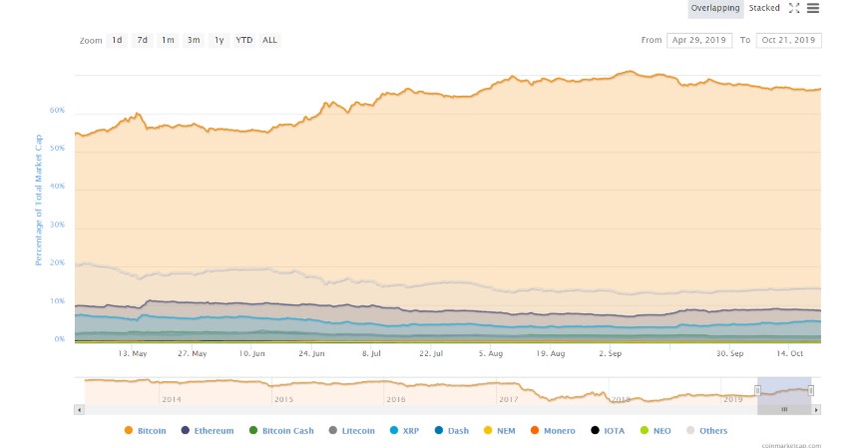The image size is (868, 448).
Task: Grab the navigator left range handle
Action: [757, 391]
